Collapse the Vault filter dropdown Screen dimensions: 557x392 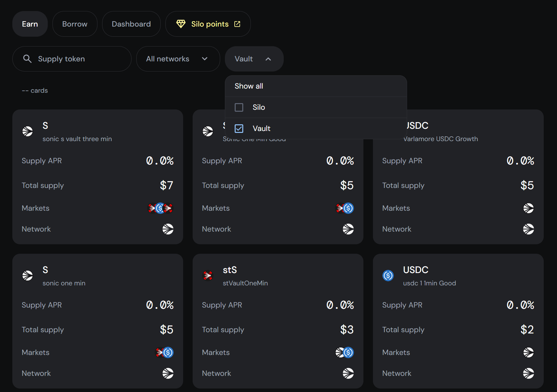(x=254, y=59)
